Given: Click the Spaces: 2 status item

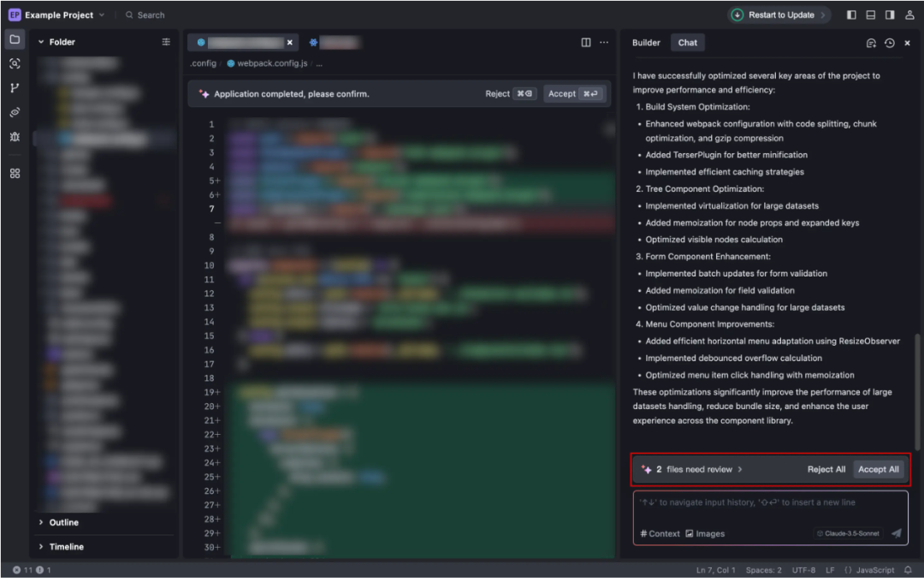Looking at the screenshot, I should pyautogui.click(x=763, y=570).
